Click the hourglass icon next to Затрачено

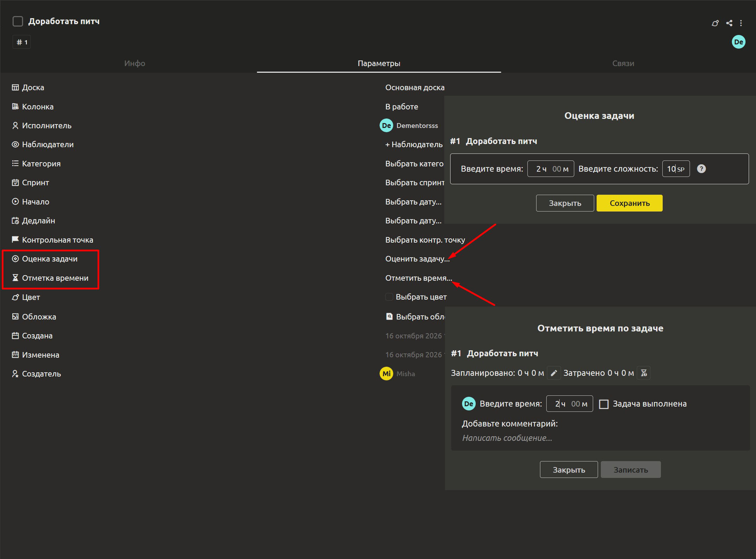pos(644,373)
